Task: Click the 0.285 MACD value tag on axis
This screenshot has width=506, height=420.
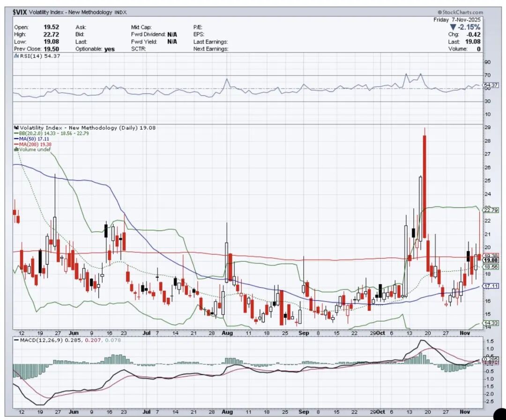Action: click(491, 359)
